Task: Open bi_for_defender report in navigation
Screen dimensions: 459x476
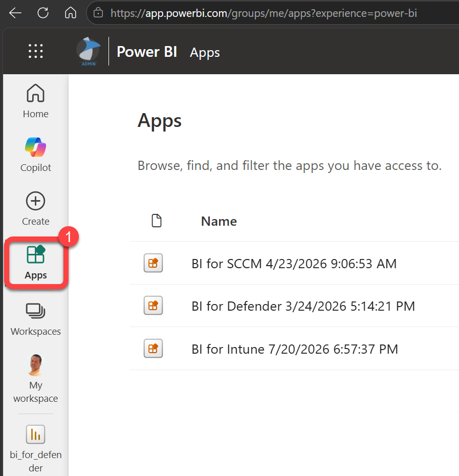Action: [x=35, y=449]
